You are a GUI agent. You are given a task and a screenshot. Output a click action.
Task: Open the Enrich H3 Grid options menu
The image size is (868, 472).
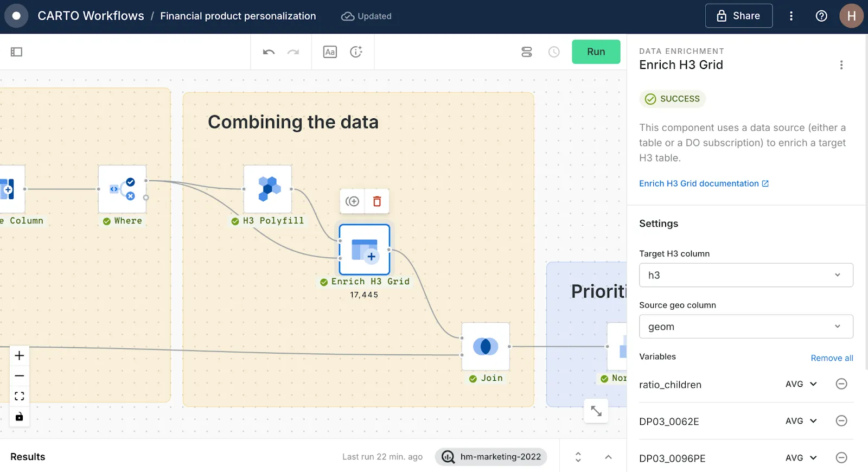click(x=841, y=65)
